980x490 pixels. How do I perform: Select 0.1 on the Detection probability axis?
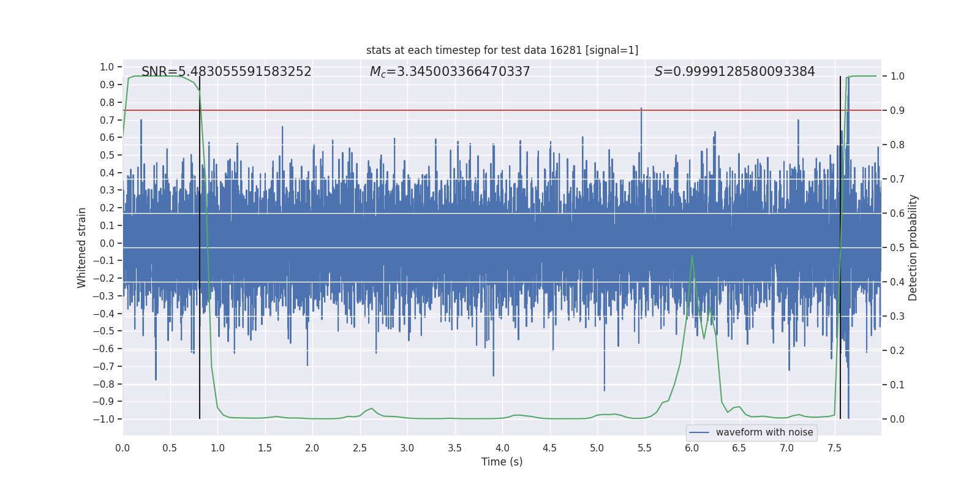897,385
